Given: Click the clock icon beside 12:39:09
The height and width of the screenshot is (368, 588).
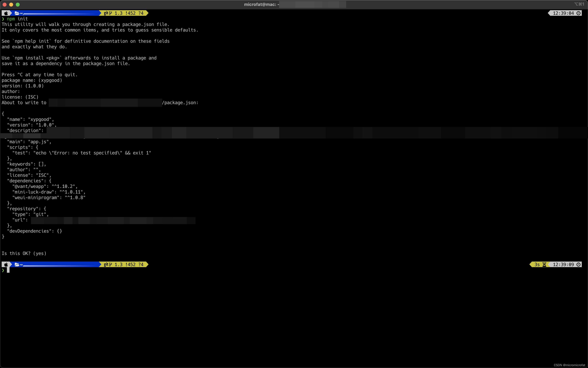Looking at the screenshot, I should [x=578, y=264].
